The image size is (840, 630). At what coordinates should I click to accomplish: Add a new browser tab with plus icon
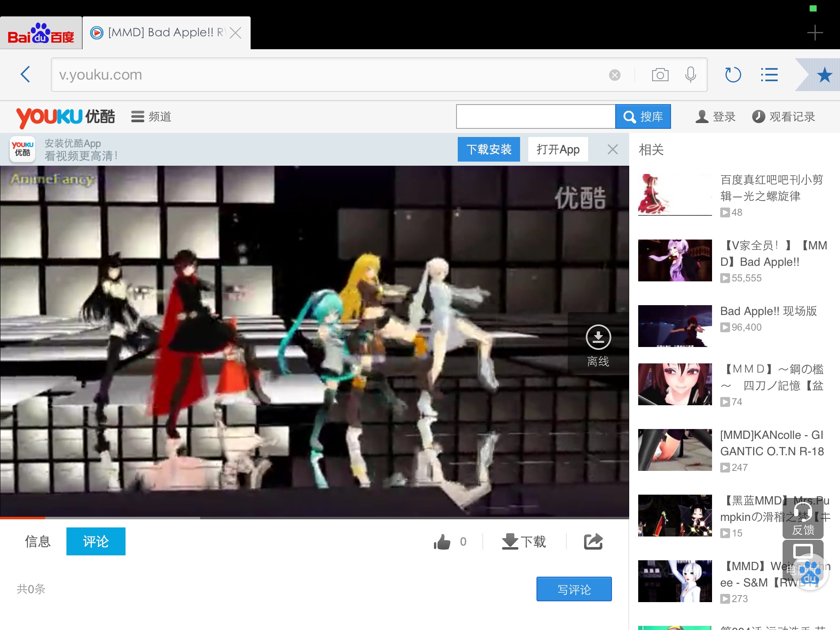point(815,33)
